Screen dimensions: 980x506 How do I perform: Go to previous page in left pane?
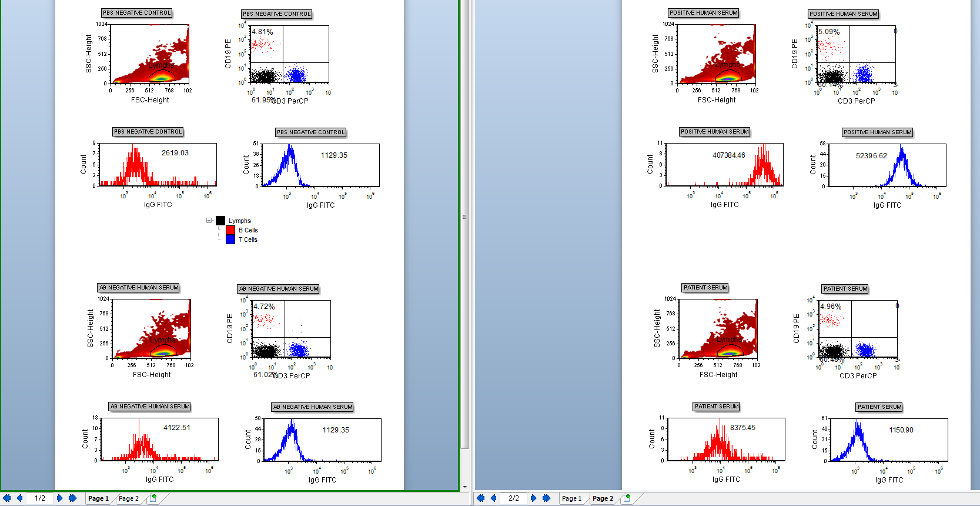coord(19,498)
